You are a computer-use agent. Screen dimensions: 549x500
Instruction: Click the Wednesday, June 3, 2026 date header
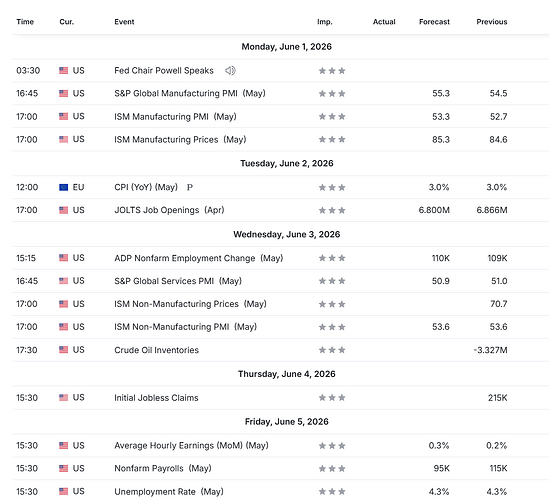click(286, 234)
